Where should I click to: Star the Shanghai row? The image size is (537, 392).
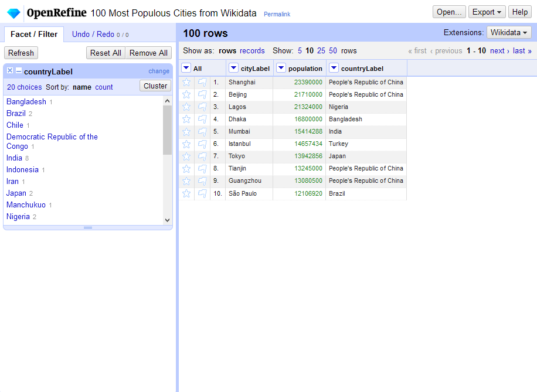pos(186,82)
